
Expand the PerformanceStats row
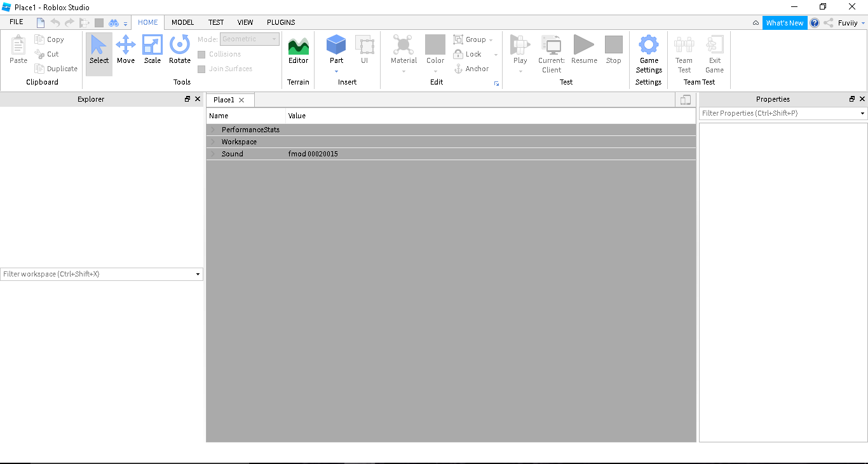[x=213, y=130]
